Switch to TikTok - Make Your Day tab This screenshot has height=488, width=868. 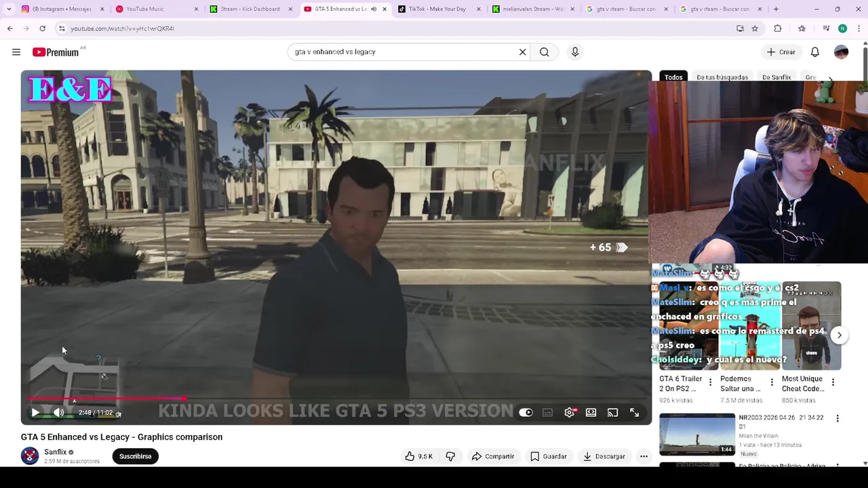[437, 9]
